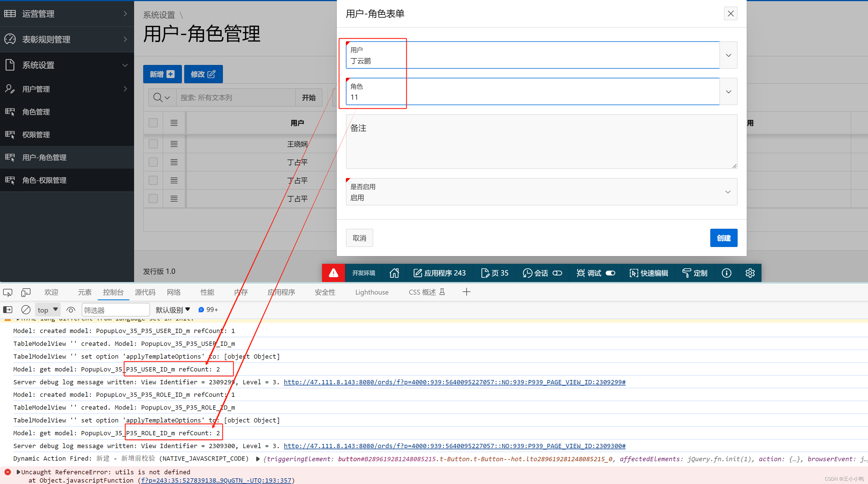Click the 开始 search button
This screenshot has height=484, width=868.
[309, 97]
